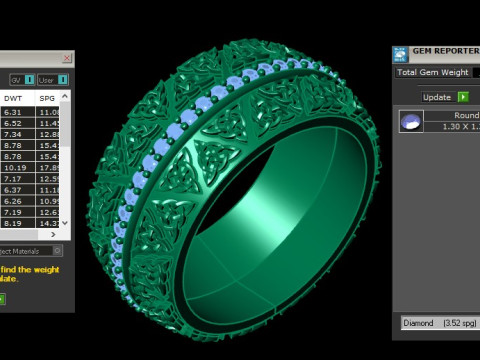480x360 pixels.
Task: Select the Round gem entry text
Action: [466, 115]
